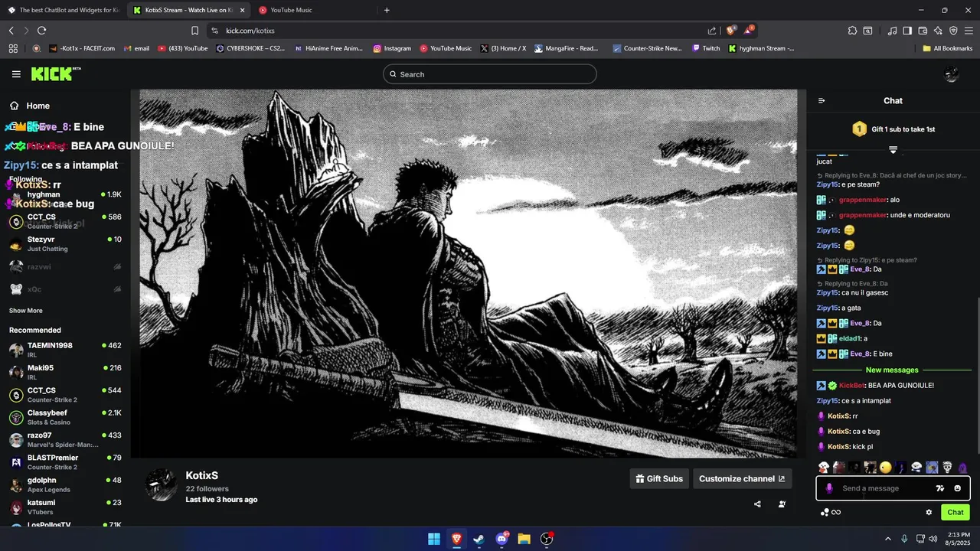The image size is (980, 551).
Task: Go back to previous page
Action: (x=11, y=31)
